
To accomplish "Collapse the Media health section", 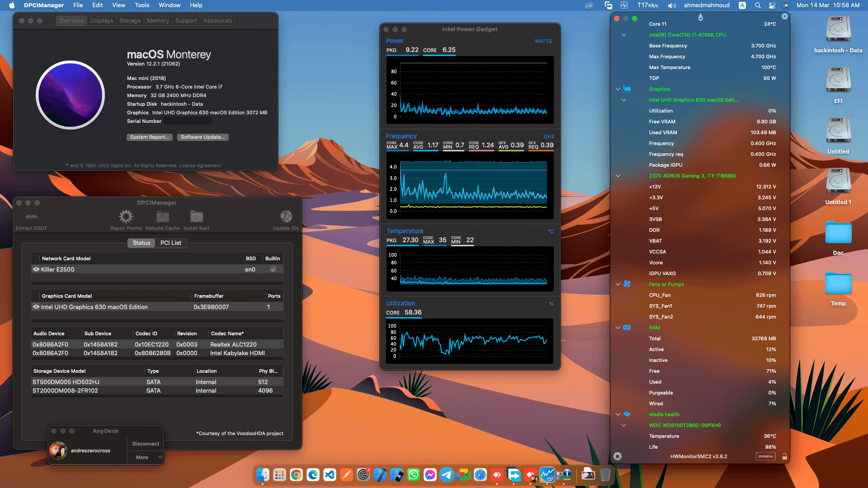I will [x=618, y=414].
